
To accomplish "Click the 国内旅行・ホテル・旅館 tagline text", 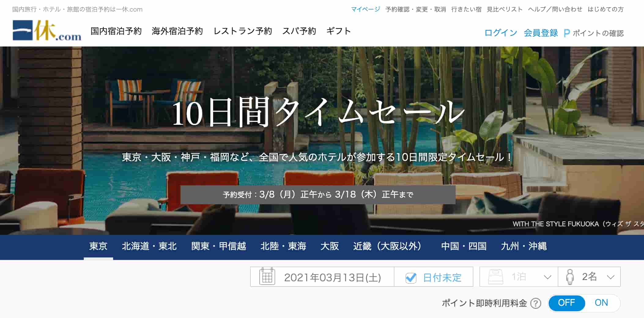I will pyautogui.click(x=77, y=9).
